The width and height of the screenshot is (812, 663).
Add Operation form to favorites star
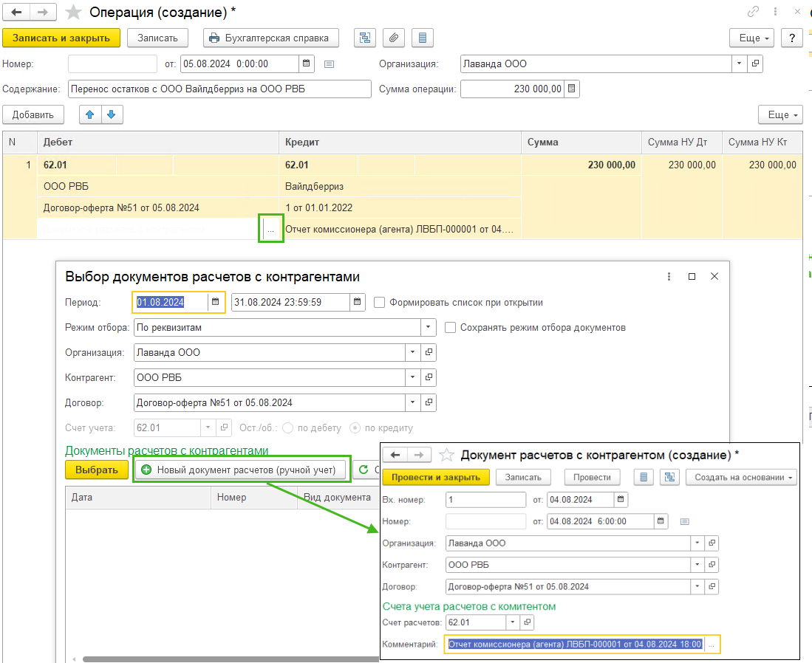[74, 12]
